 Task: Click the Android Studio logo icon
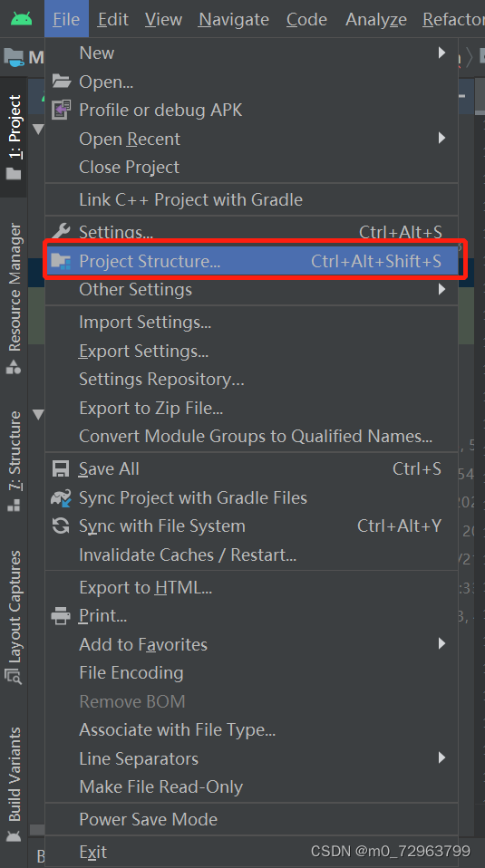pyautogui.click(x=21, y=19)
